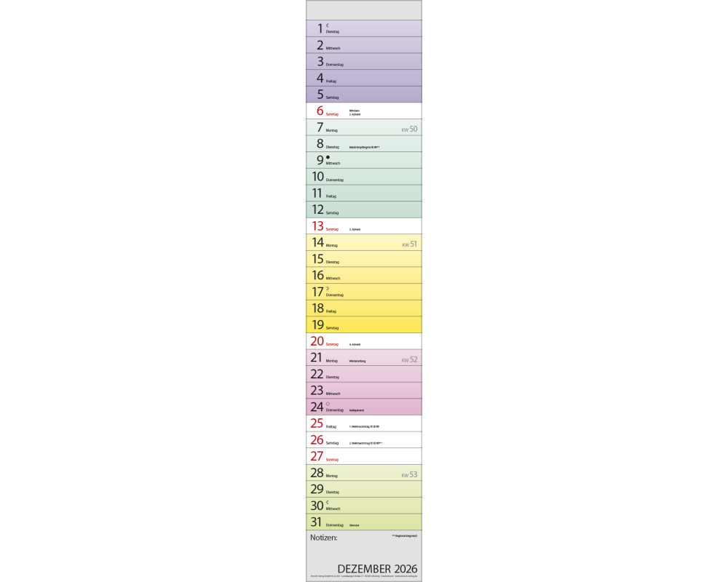Click the 2. Weihnachtstag holiday text
The image size is (728, 582).
pos(365,443)
